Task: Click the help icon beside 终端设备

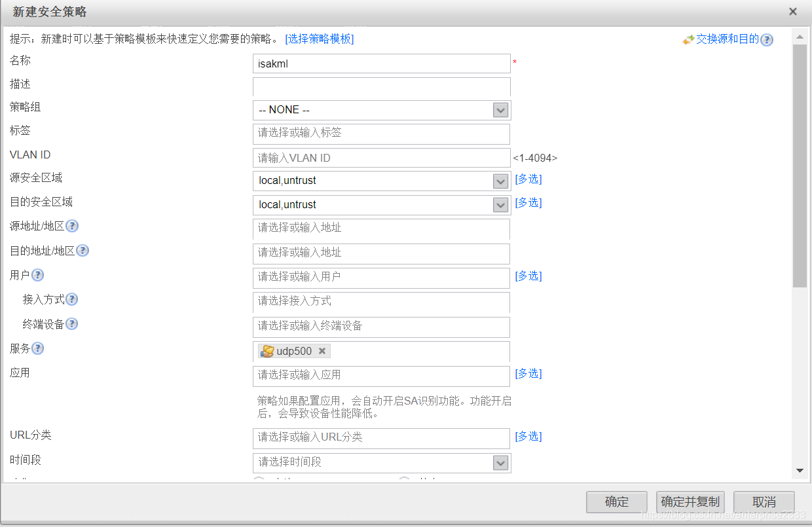Action: coord(72,324)
